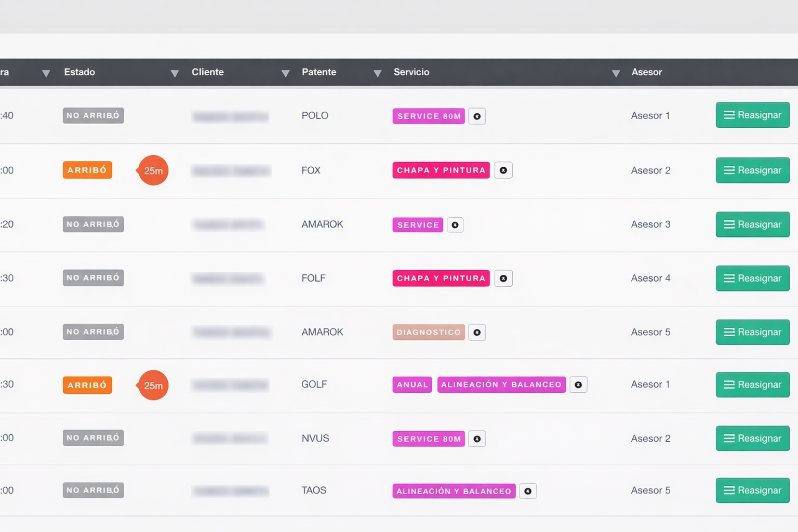Click the NO ARRIBÓ badge in TAOS row
The width and height of the screenshot is (798, 532).
93,490
